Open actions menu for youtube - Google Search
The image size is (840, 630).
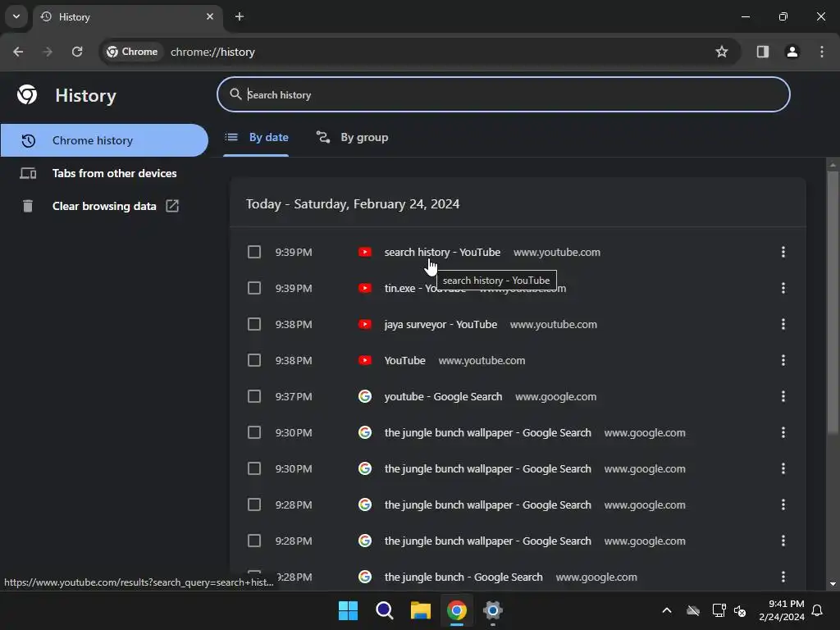(783, 396)
